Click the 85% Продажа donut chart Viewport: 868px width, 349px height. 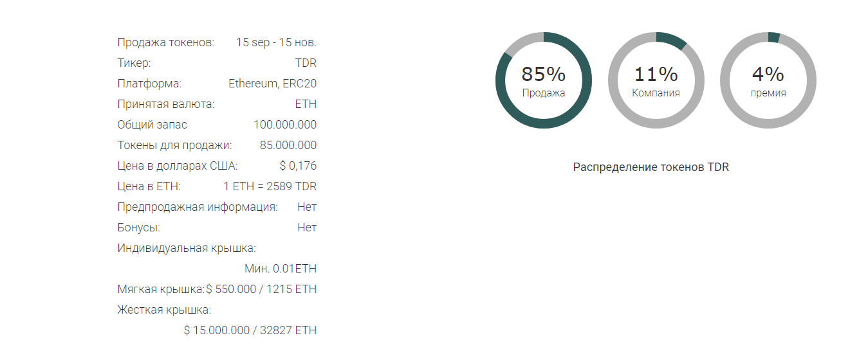tap(543, 80)
